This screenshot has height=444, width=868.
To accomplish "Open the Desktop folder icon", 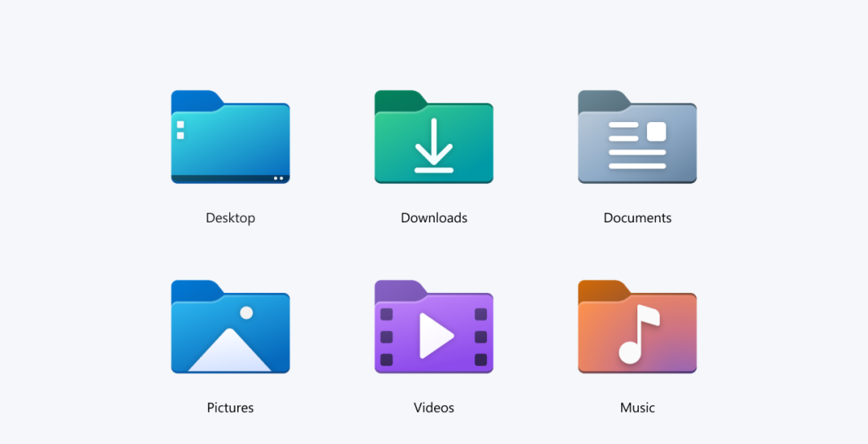I will [230, 141].
